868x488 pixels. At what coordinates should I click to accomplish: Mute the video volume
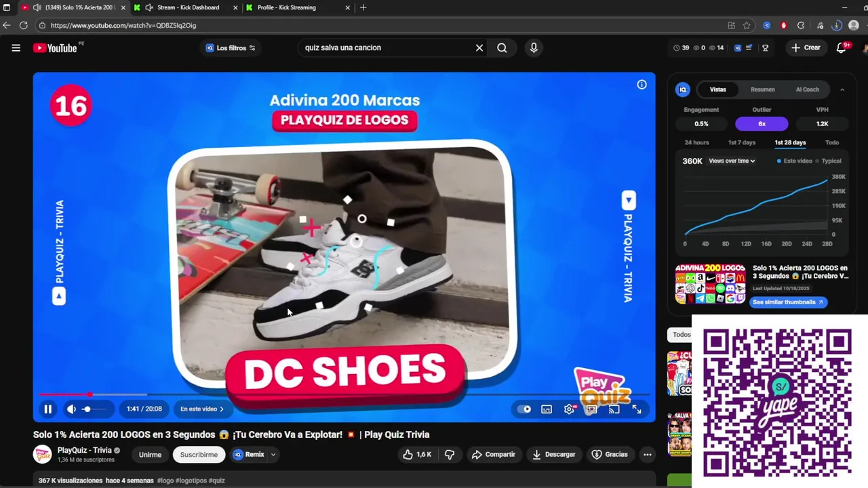[x=71, y=409]
